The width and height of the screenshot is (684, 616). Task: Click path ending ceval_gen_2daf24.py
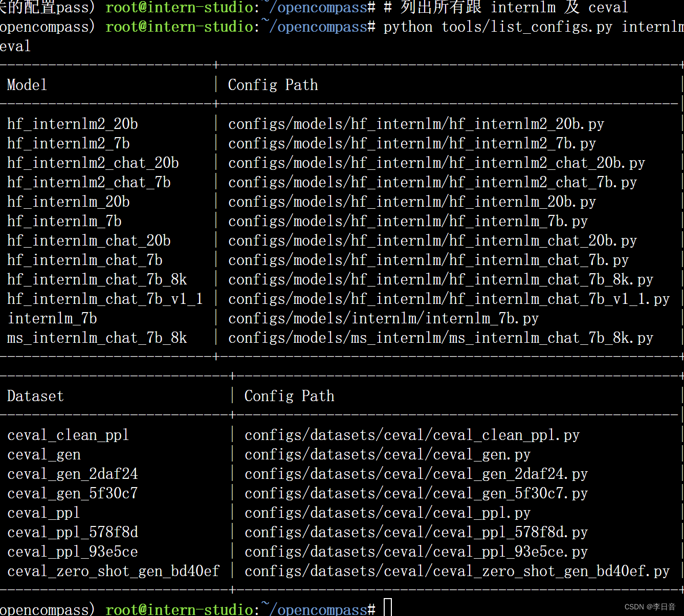(416, 474)
